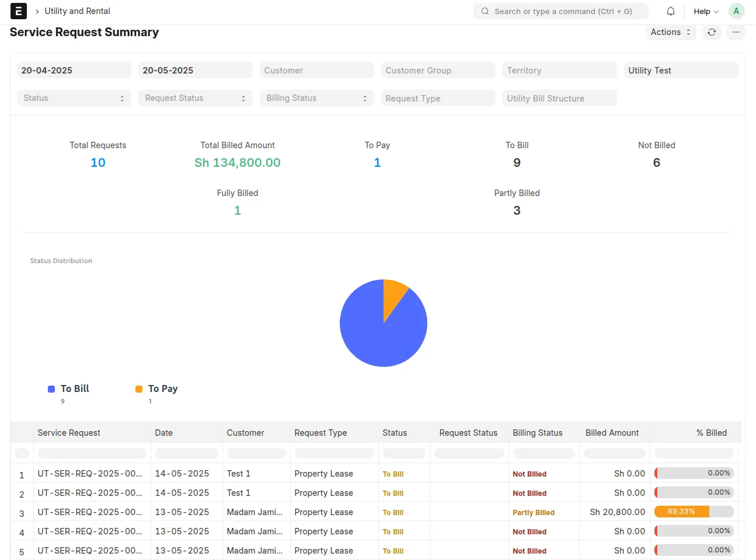Viewport: 756px width, 560px height.
Task: Click the 69.33% billed progress bar
Action: tap(694, 512)
